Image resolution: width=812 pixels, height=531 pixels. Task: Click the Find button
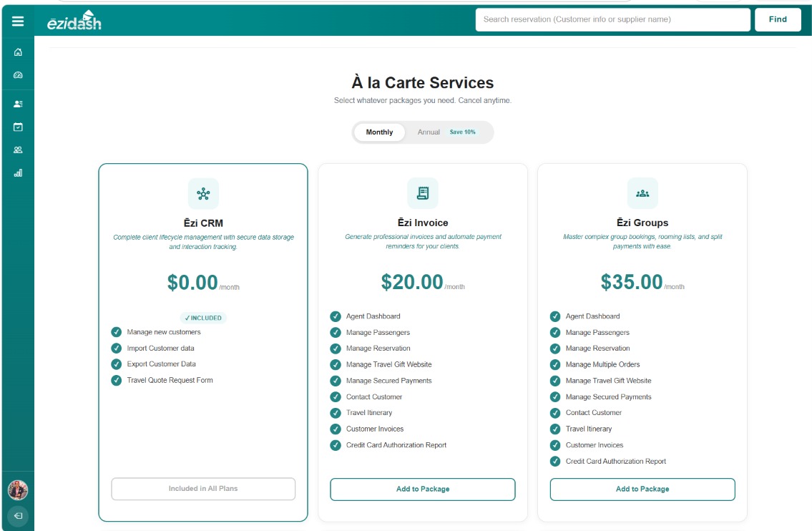tap(778, 20)
